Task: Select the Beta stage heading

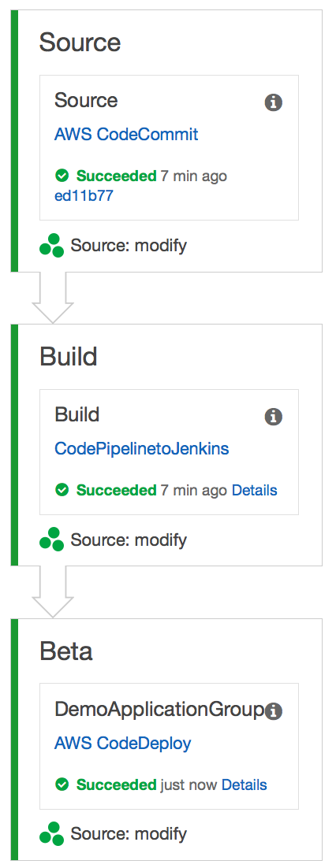Action: pos(66,651)
